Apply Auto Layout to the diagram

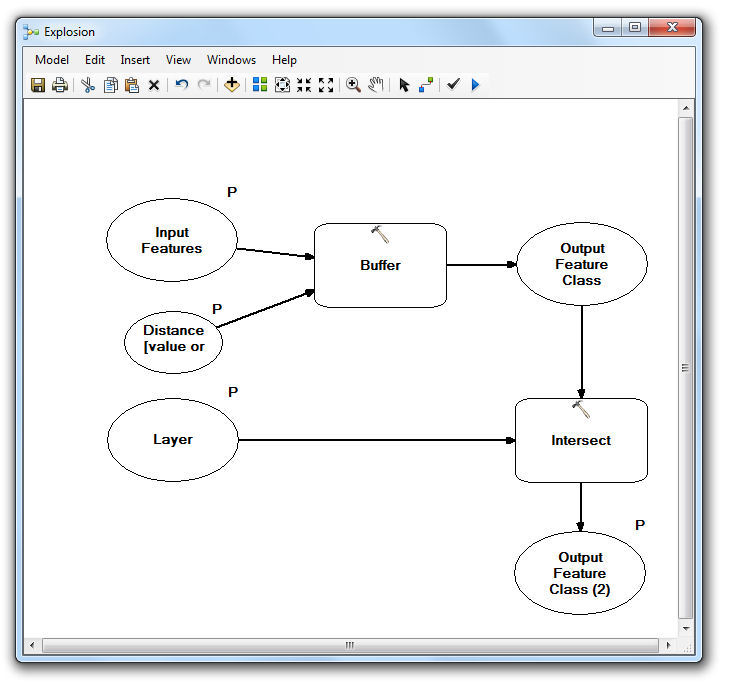tap(260, 85)
